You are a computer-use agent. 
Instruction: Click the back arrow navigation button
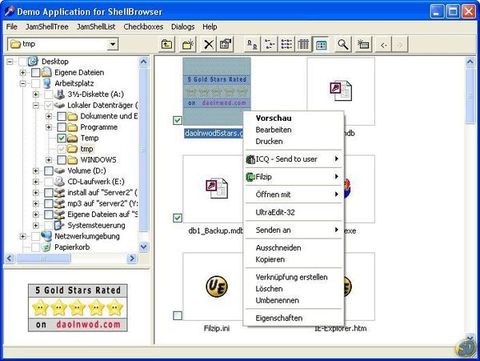pos(384,44)
